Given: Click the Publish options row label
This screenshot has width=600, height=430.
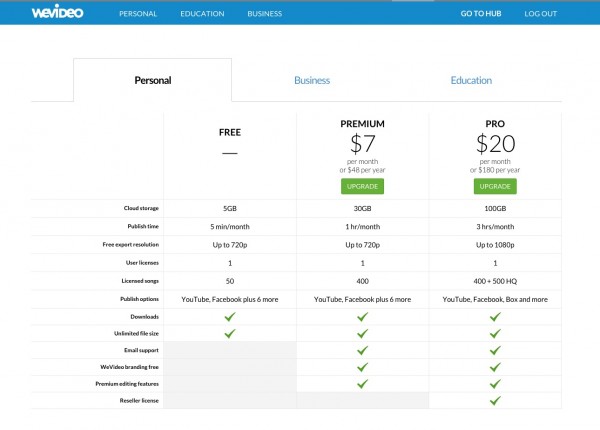Looking at the screenshot, I should [139, 299].
